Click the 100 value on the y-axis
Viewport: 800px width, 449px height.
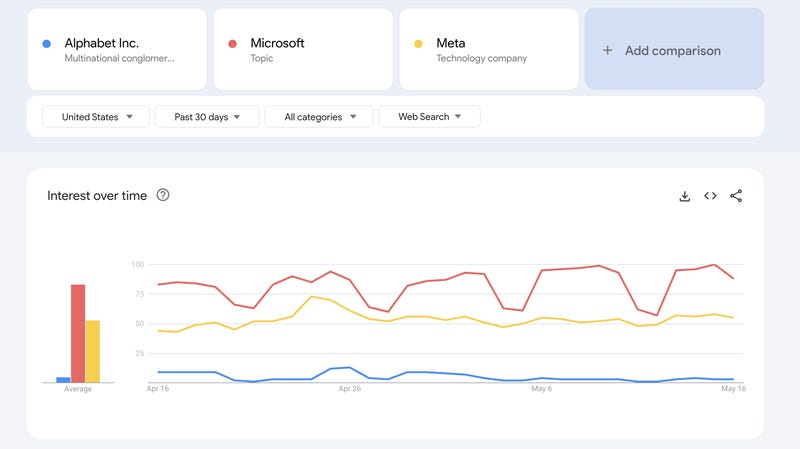coord(138,264)
